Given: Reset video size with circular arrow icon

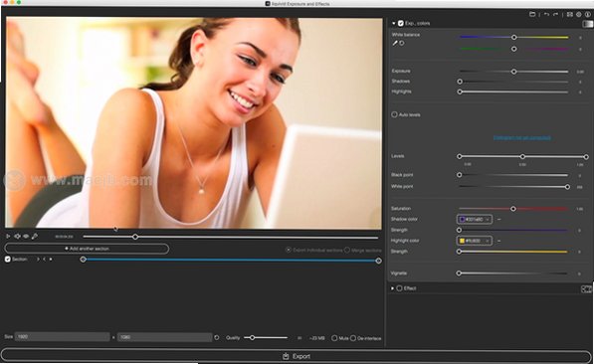Looking at the screenshot, I should (217, 337).
